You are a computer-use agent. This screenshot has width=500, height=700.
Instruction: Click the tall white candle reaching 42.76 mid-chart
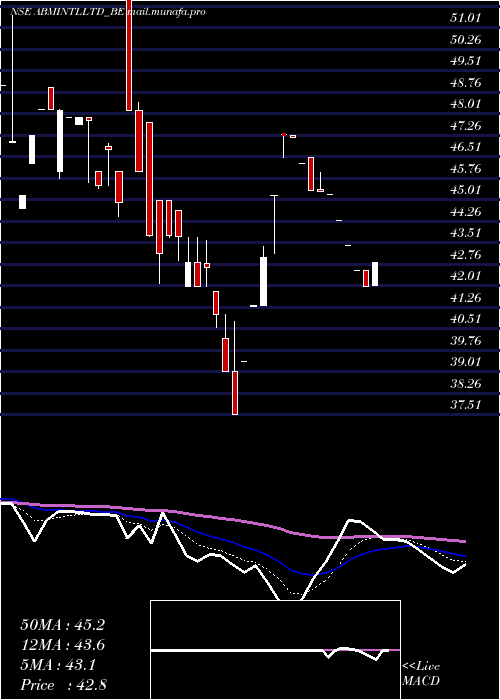[x=263, y=281]
